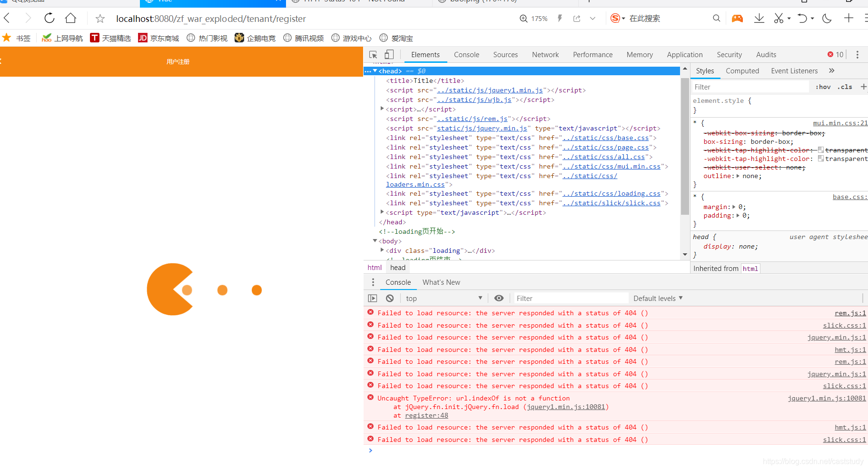
Task: Switch to the Audits tab
Action: [x=766, y=55]
